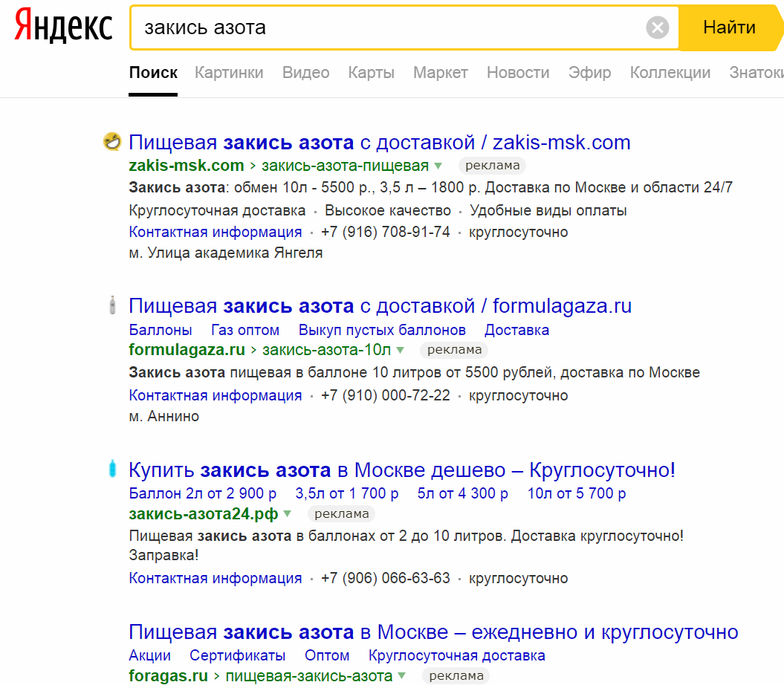Click the реклама label of foragas.ru result
The height and width of the screenshot is (685, 784).
pyautogui.click(x=456, y=676)
